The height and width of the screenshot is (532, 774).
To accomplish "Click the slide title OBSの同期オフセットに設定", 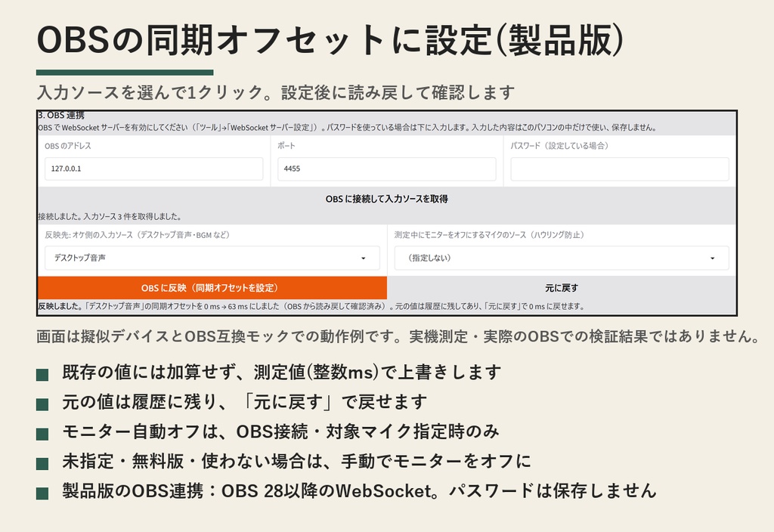I will 330,39.
